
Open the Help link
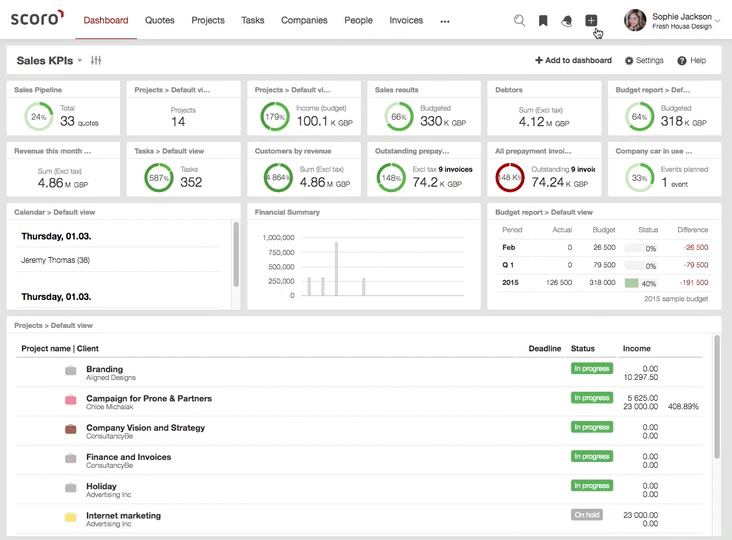692,61
